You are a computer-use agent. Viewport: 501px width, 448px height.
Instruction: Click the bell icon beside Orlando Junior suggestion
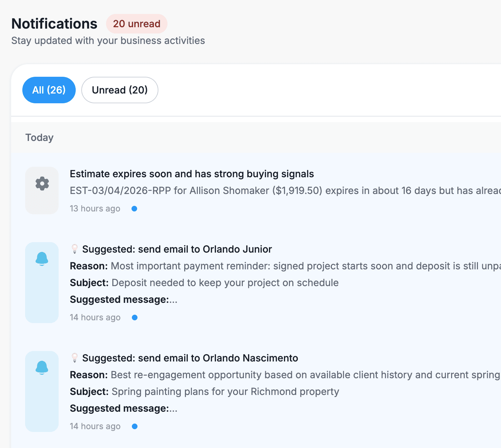(x=42, y=259)
